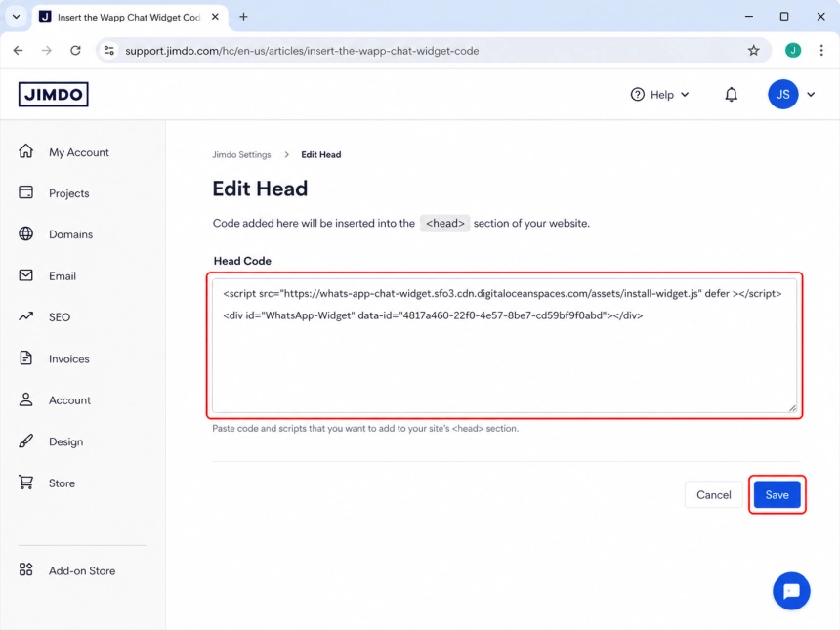Open Invoices in sidebar
This screenshot has width=840, height=630.
[69, 358]
